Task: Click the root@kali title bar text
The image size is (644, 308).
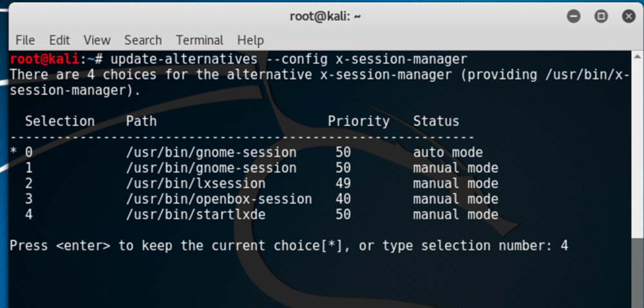Action: (325, 16)
